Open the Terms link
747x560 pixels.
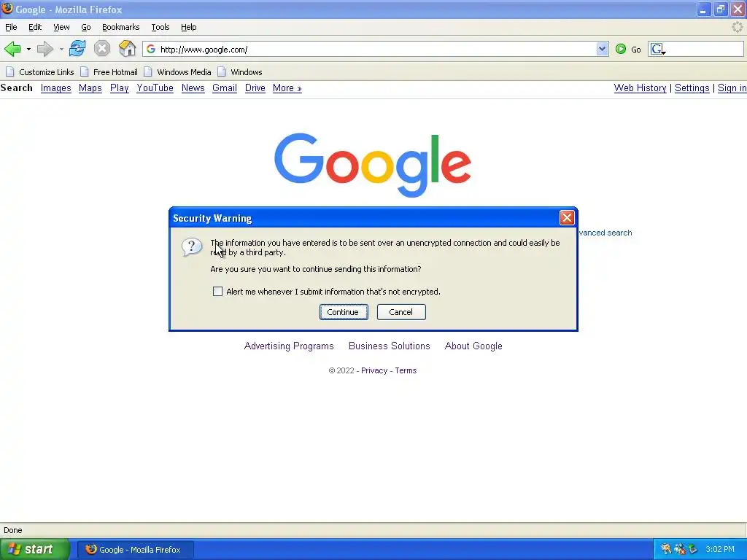coord(406,370)
